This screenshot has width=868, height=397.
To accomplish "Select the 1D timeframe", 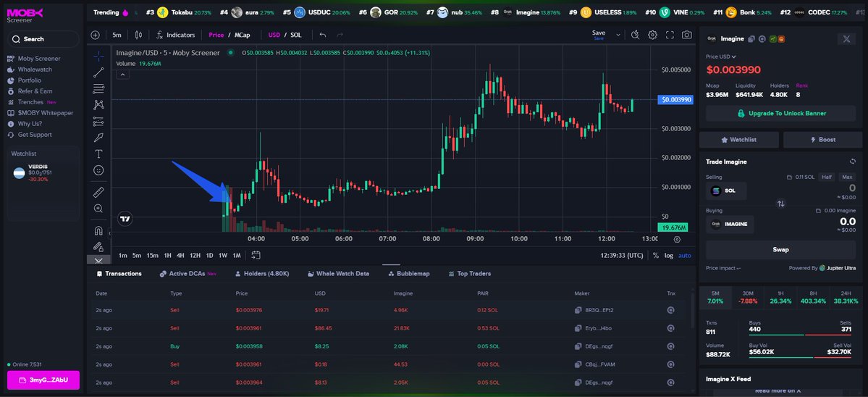I will pos(210,255).
